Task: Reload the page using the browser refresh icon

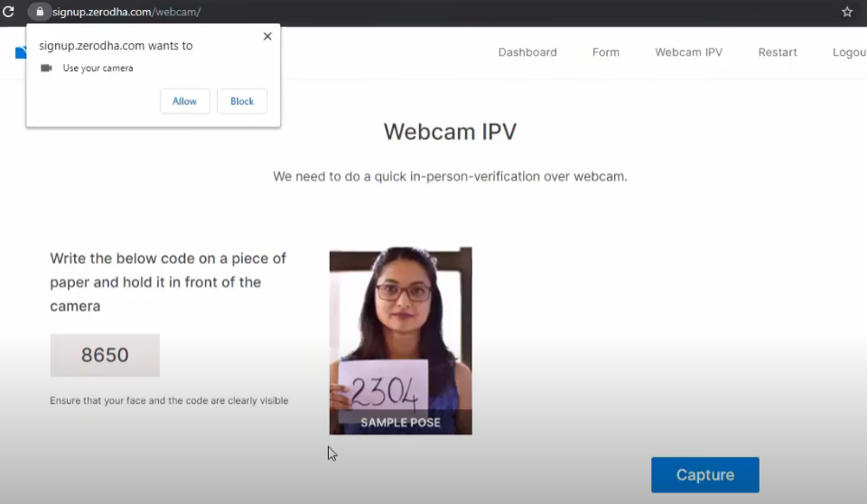Action: 9,12
